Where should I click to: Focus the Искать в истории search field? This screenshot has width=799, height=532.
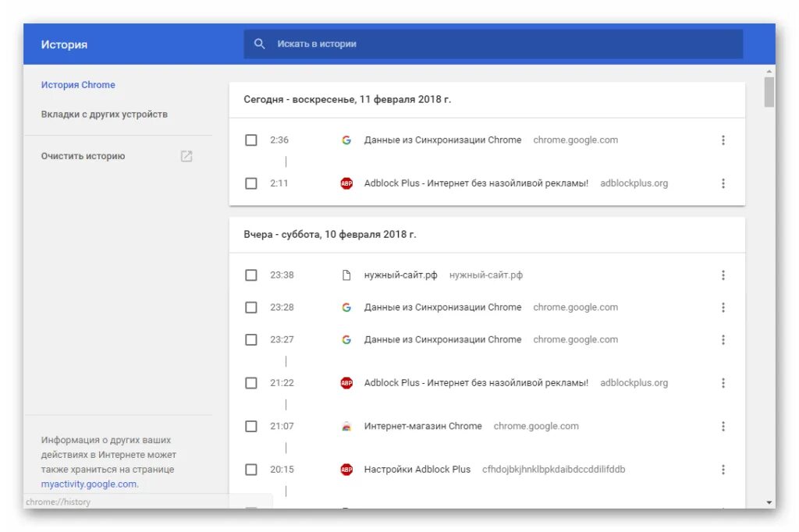tap(493, 44)
